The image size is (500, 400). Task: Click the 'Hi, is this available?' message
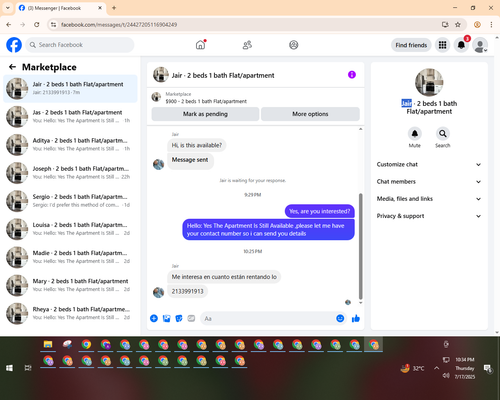(197, 145)
